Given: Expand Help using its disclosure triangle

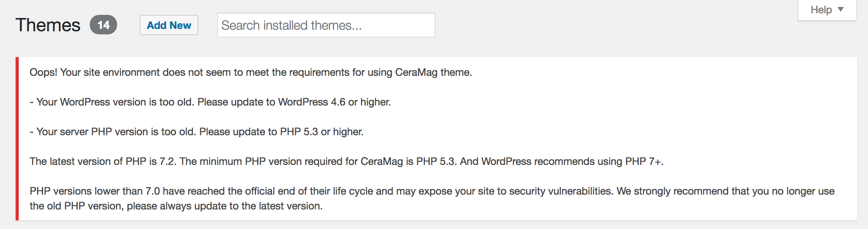Looking at the screenshot, I should pyautogui.click(x=841, y=9).
